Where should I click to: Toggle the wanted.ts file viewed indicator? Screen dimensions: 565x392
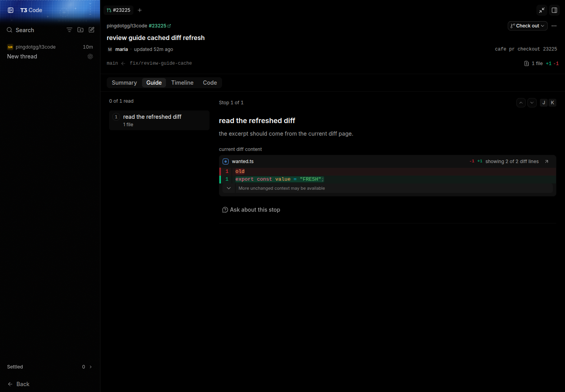[x=226, y=162]
